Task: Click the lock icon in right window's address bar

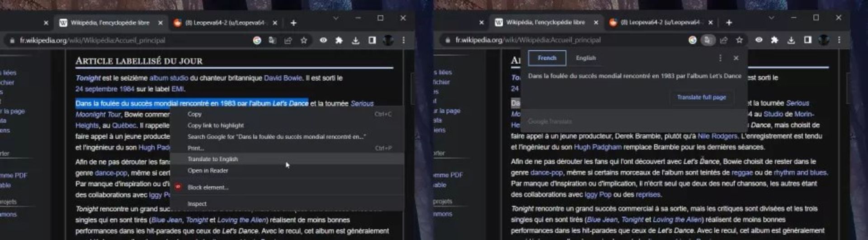Action: tap(448, 40)
